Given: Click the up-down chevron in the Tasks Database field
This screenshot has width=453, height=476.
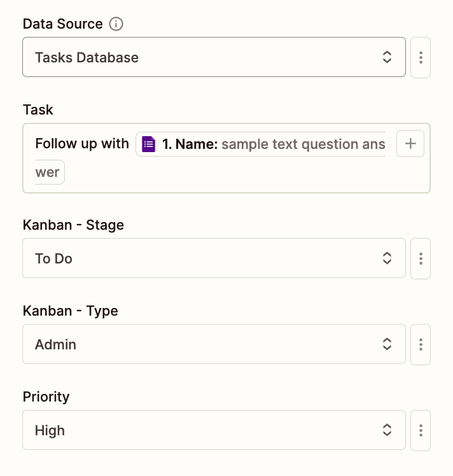Looking at the screenshot, I should click(x=387, y=57).
